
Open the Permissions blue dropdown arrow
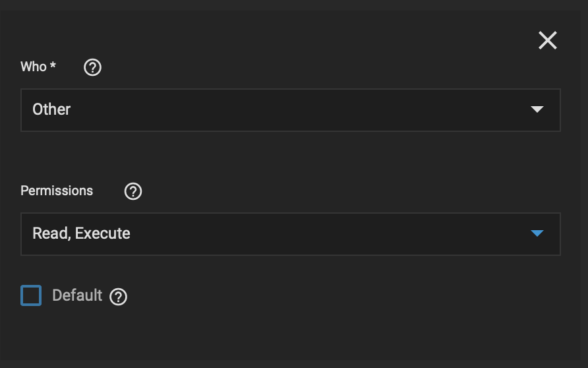click(x=537, y=233)
